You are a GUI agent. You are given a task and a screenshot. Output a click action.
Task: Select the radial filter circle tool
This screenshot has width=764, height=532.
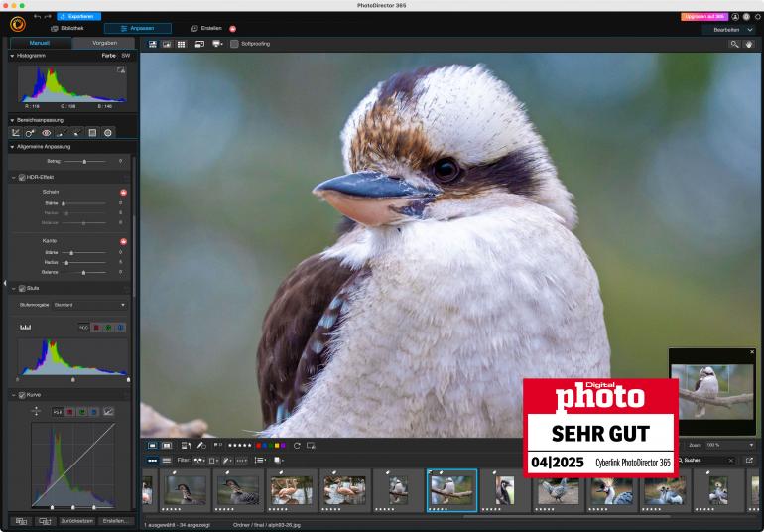pos(108,133)
